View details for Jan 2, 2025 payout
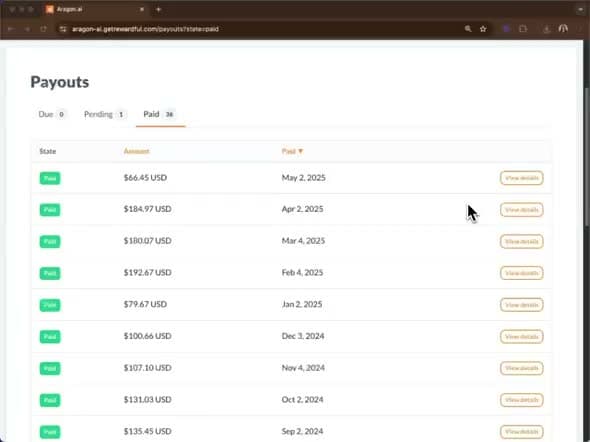The height and width of the screenshot is (442, 590). click(x=522, y=305)
